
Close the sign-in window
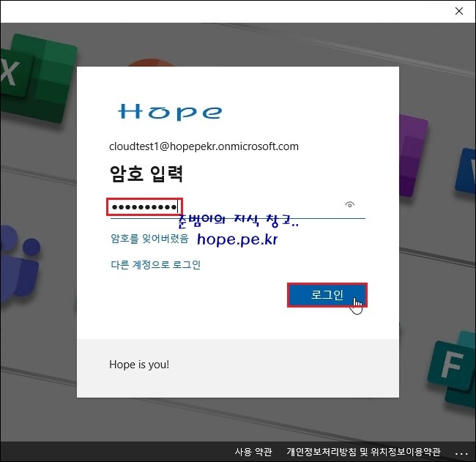point(459,11)
